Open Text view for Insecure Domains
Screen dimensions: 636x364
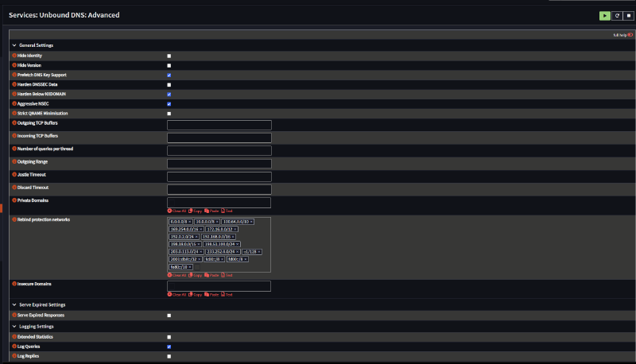pyautogui.click(x=227, y=295)
